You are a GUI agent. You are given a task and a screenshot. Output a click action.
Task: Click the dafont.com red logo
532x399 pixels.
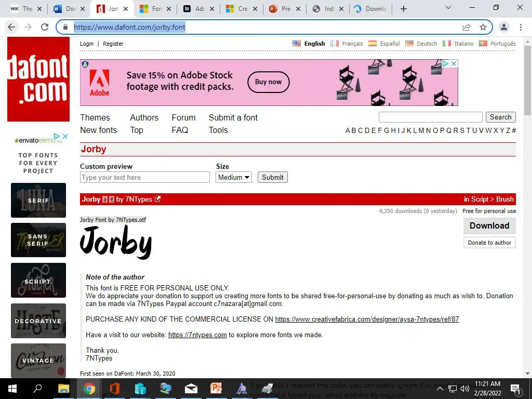coord(38,79)
